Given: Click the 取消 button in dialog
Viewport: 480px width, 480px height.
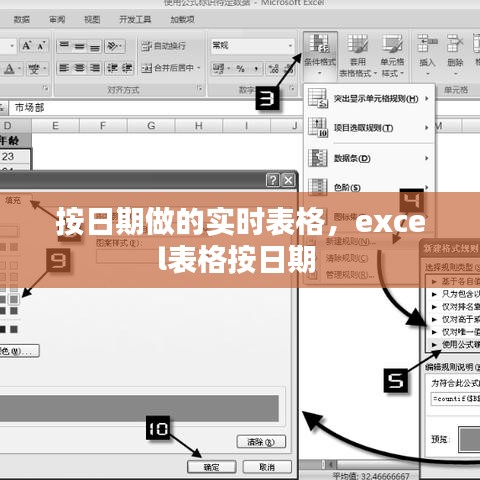Looking at the screenshot, I should pos(267,467).
